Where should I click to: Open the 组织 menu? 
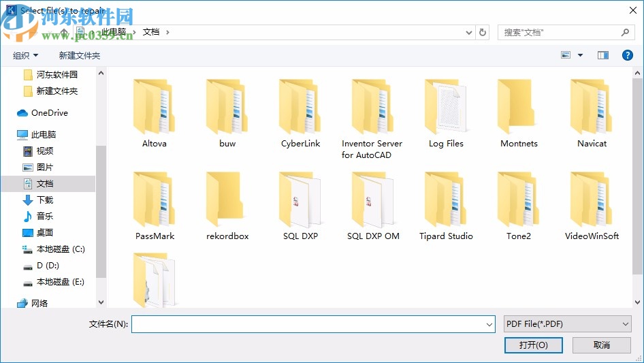coord(25,55)
